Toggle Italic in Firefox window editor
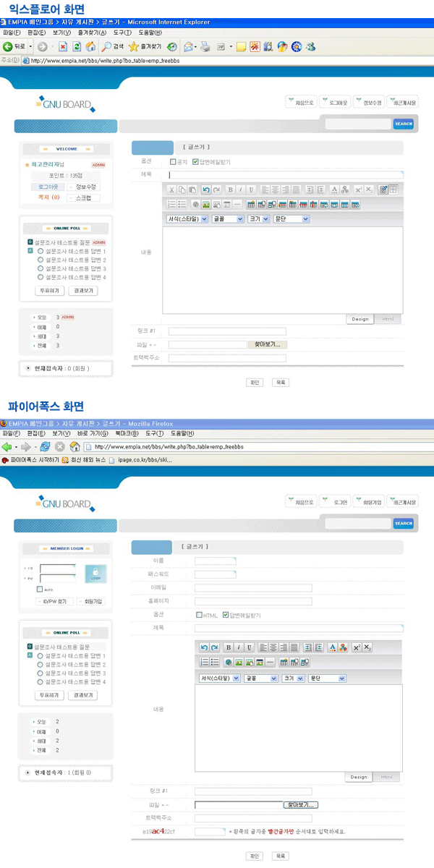This screenshot has height=868, width=434. click(239, 647)
